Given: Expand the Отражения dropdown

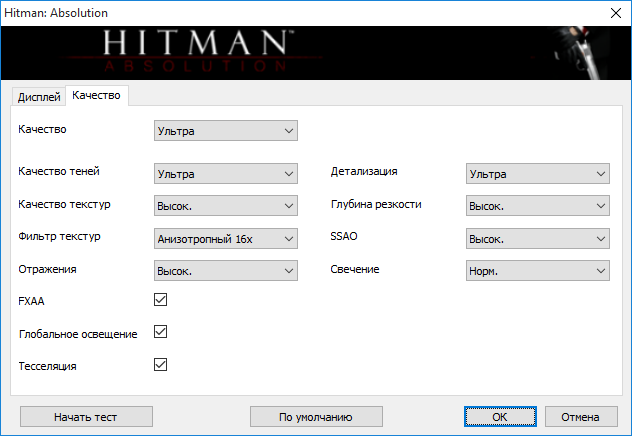Looking at the screenshot, I should (226, 271).
